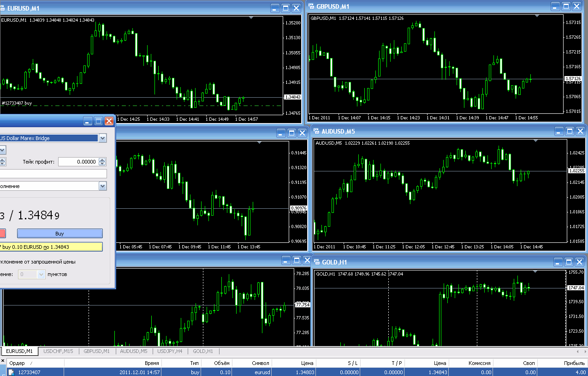
Task: Switch to the USDJPY,H4 chart tab
Action: [170, 351]
